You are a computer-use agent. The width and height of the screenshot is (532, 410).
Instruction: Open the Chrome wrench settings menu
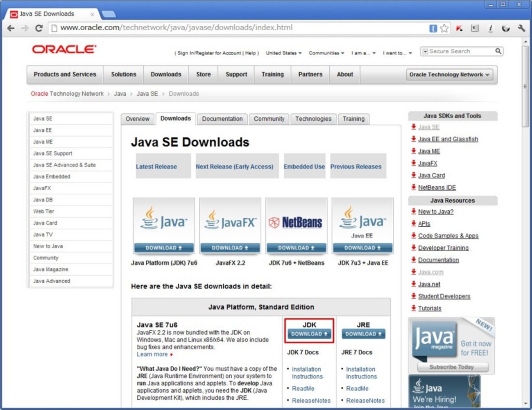click(521, 28)
